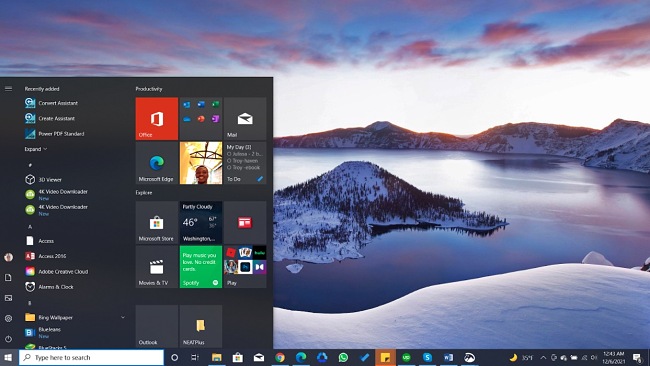The height and width of the screenshot is (366, 650).
Task: Click the # section header in app list
Action: [30, 165]
